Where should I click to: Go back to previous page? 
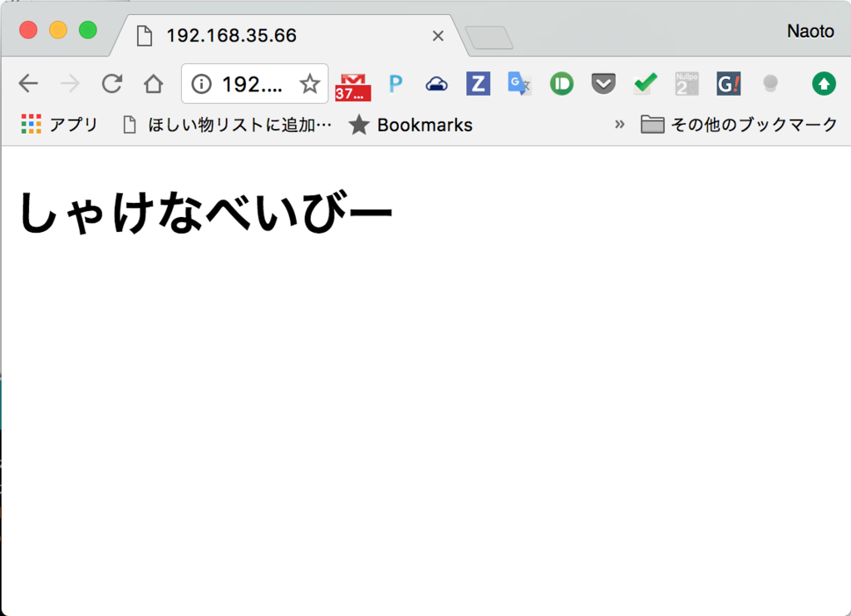pos(28,84)
